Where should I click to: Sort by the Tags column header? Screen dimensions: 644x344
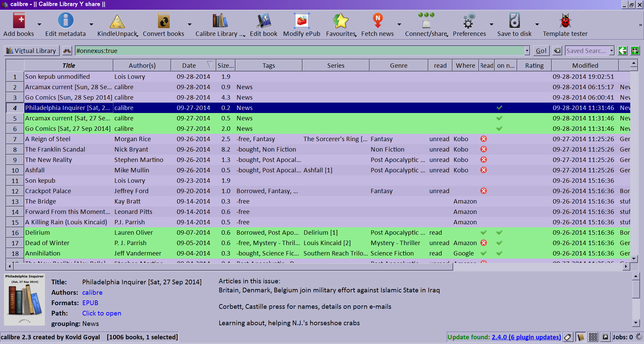269,65
